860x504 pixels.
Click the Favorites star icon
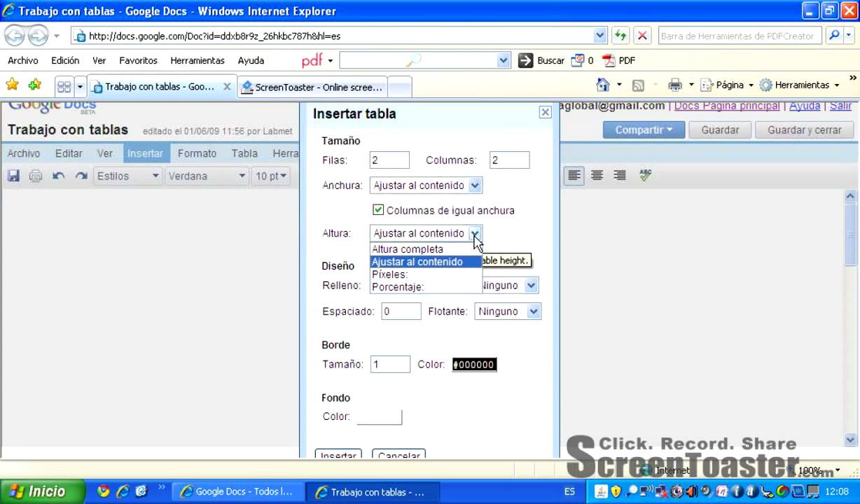(13, 85)
